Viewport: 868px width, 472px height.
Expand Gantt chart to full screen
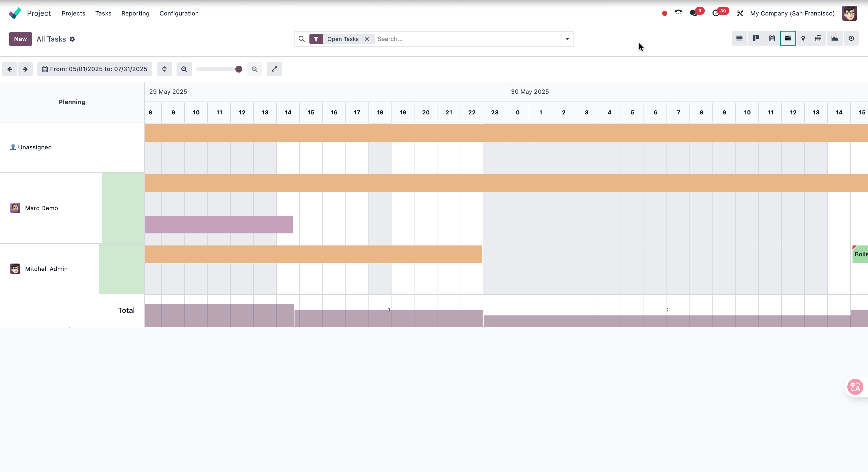274,69
